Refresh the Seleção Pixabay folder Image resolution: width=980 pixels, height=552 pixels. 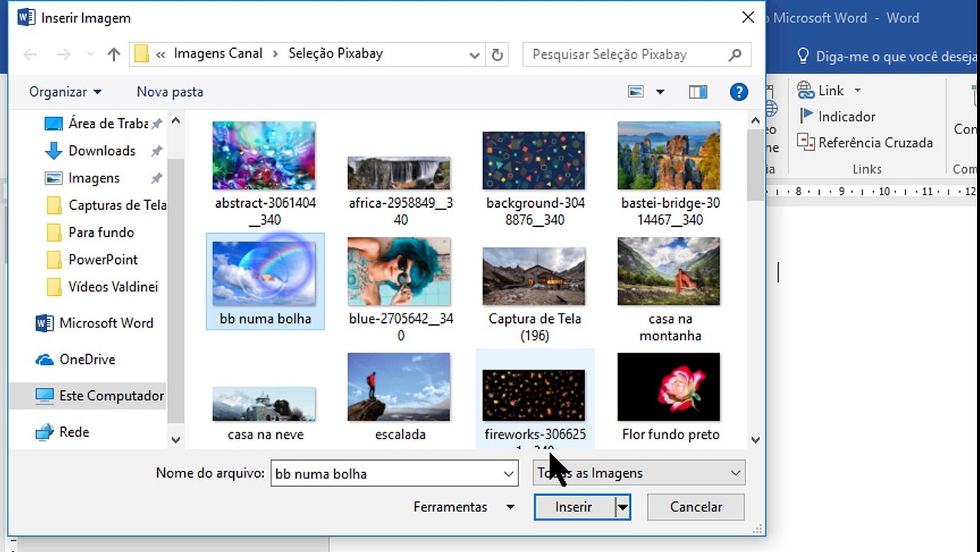coord(497,54)
